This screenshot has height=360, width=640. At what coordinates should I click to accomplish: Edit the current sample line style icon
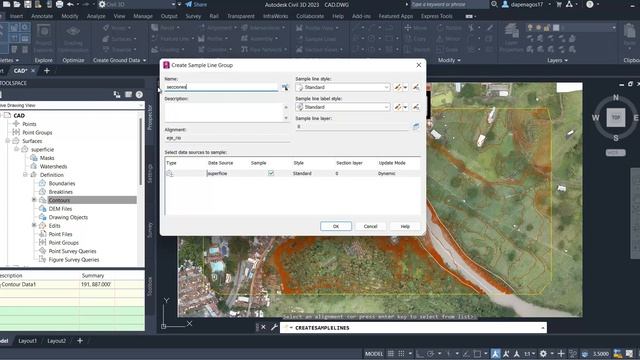pos(398,87)
